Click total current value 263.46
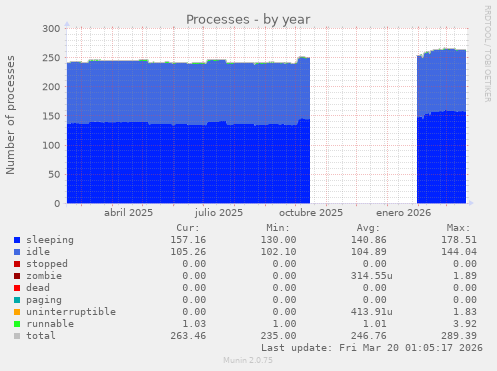497x371 pixels. pos(188,336)
